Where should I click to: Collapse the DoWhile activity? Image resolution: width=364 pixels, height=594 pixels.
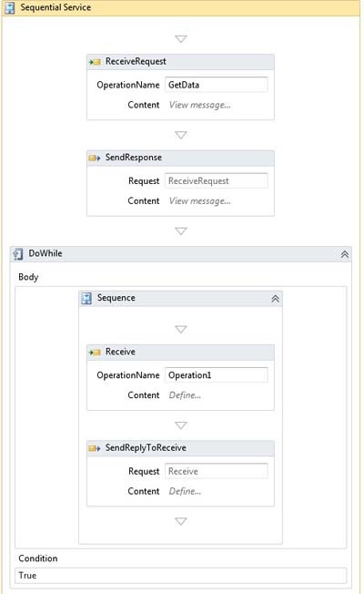[x=344, y=254]
